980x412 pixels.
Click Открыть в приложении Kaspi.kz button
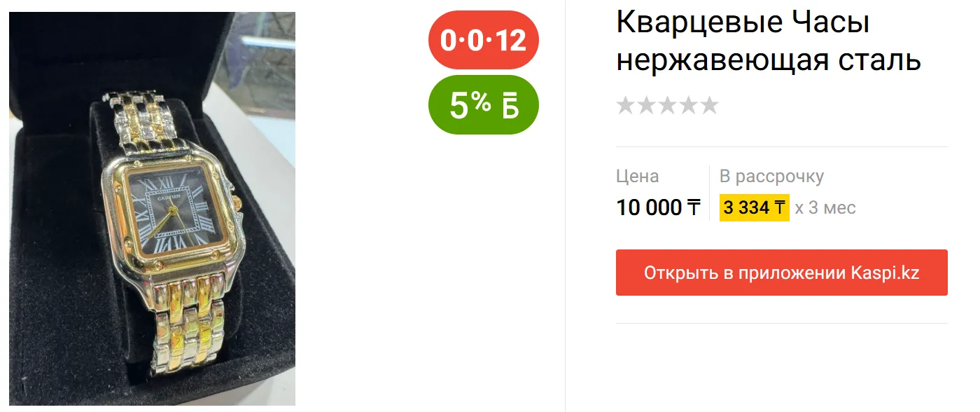782,273
